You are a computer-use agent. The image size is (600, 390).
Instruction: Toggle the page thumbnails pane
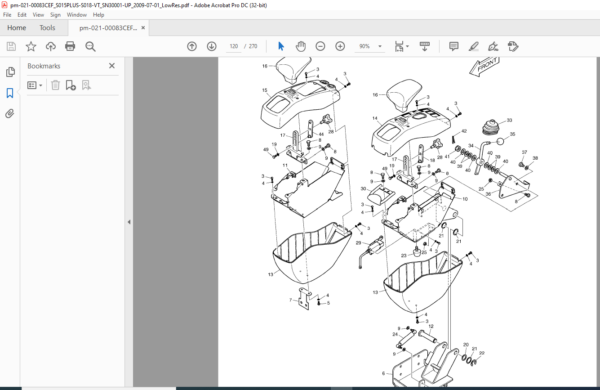(10, 72)
